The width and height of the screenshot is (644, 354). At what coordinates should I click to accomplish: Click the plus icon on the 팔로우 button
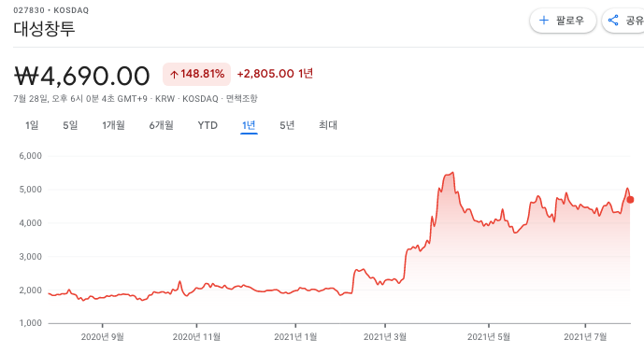click(x=544, y=21)
